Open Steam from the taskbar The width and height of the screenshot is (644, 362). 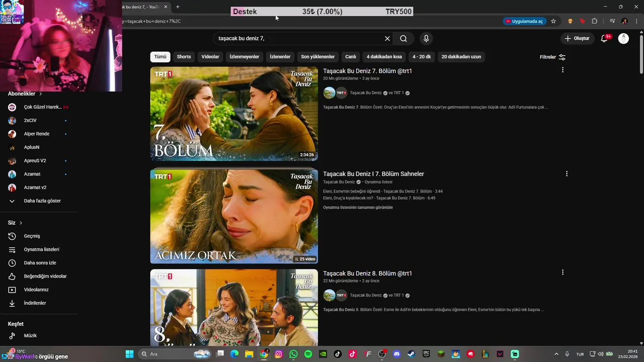411,354
